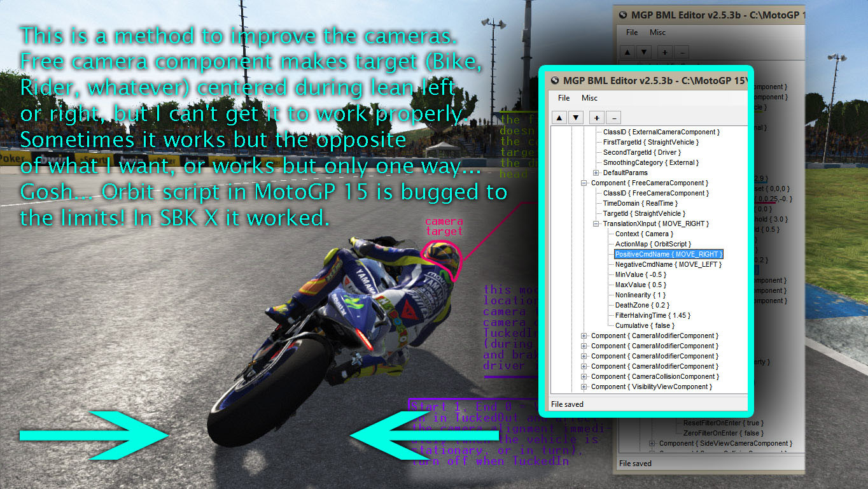Collapse the Component { FreeCameraComponent } node
The width and height of the screenshot is (868, 489).
584,183
